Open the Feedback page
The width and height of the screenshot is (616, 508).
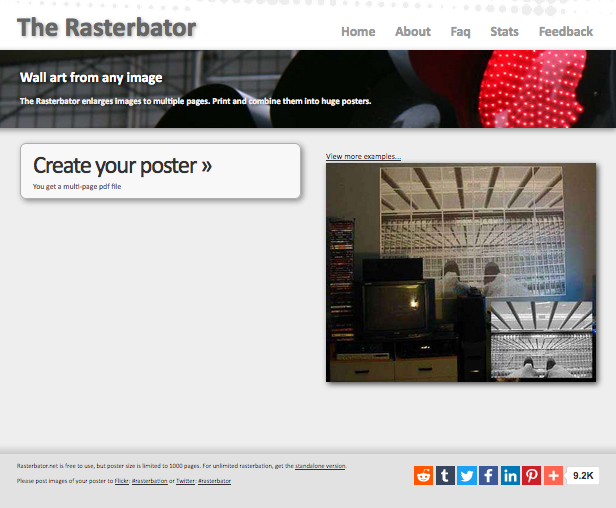tap(566, 31)
